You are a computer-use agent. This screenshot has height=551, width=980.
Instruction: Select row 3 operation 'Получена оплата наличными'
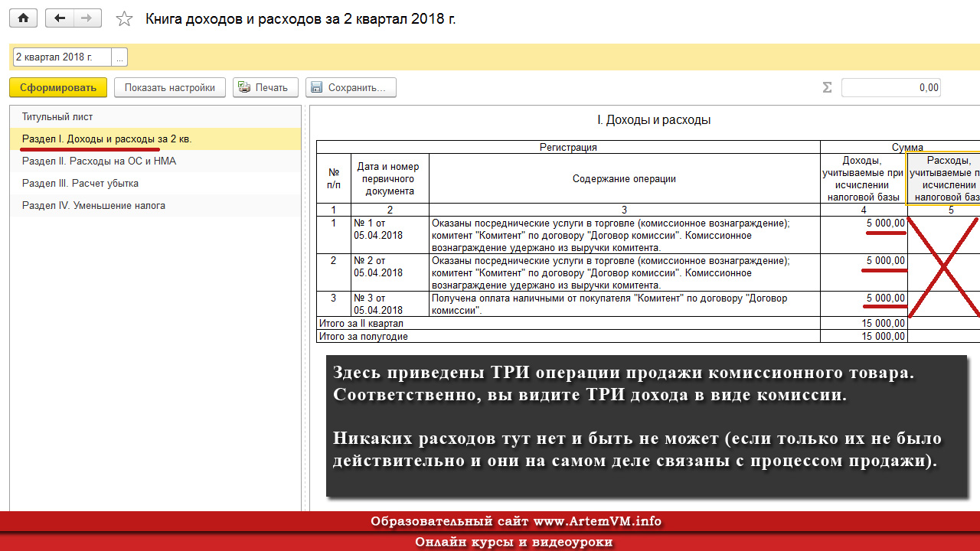pyautogui.click(x=624, y=304)
